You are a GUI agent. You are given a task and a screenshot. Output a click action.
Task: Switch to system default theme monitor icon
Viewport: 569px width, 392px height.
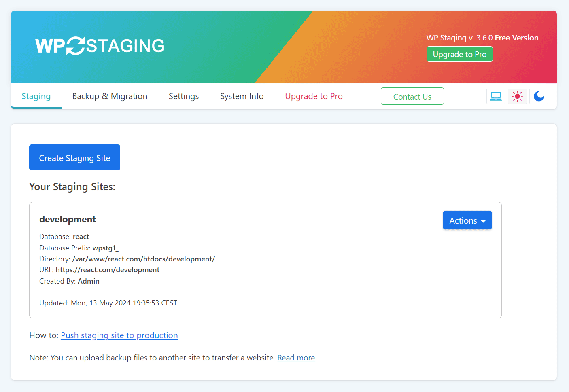coord(496,96)
